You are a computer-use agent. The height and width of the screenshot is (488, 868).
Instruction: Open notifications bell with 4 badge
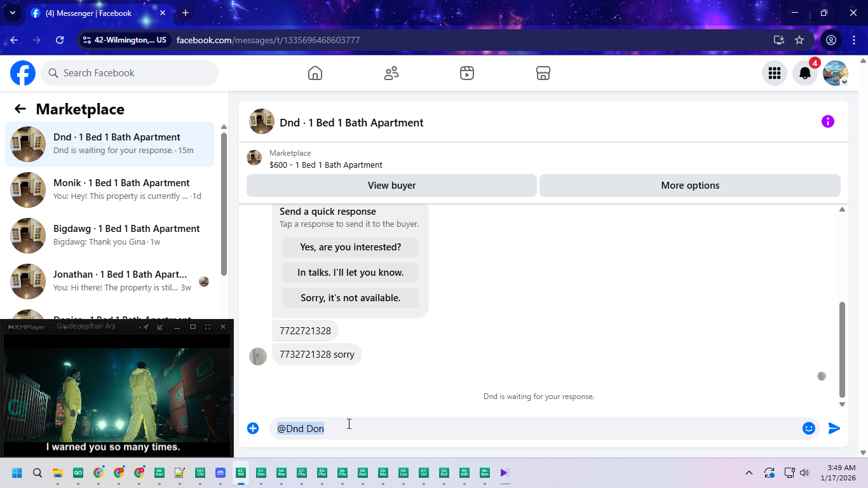tap(805, 73)
